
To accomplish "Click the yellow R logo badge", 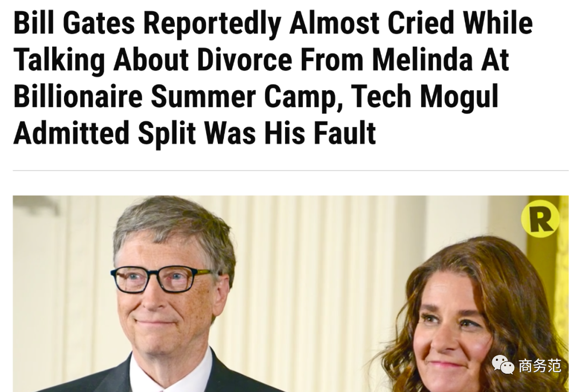I will (540, 219).
